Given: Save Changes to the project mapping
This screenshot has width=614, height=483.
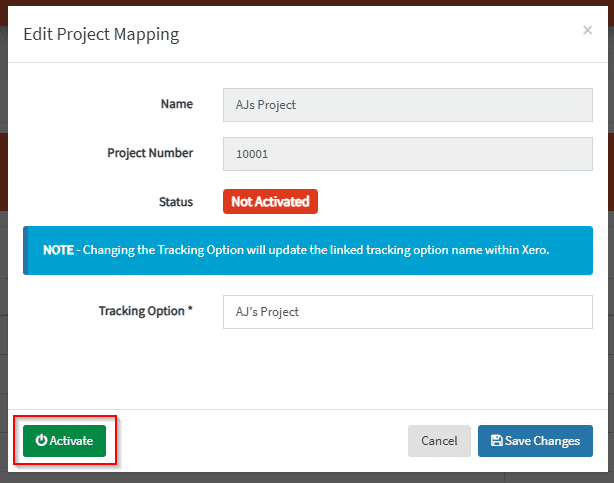Looking at the screenshot, I should (x=535, y=441).
